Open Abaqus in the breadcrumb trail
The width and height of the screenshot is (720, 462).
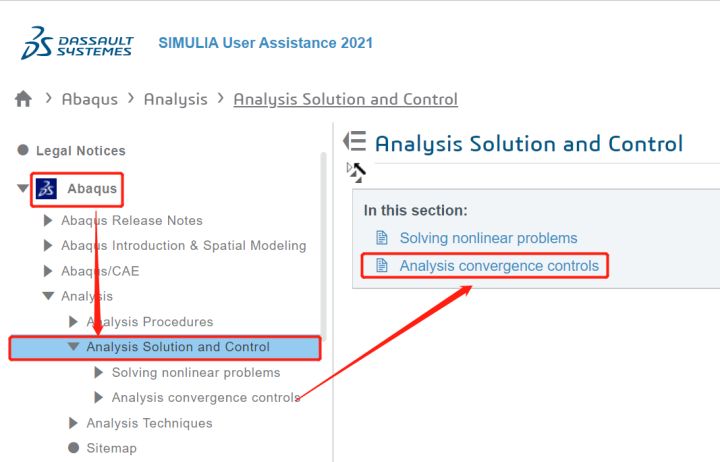coord(90,99)
